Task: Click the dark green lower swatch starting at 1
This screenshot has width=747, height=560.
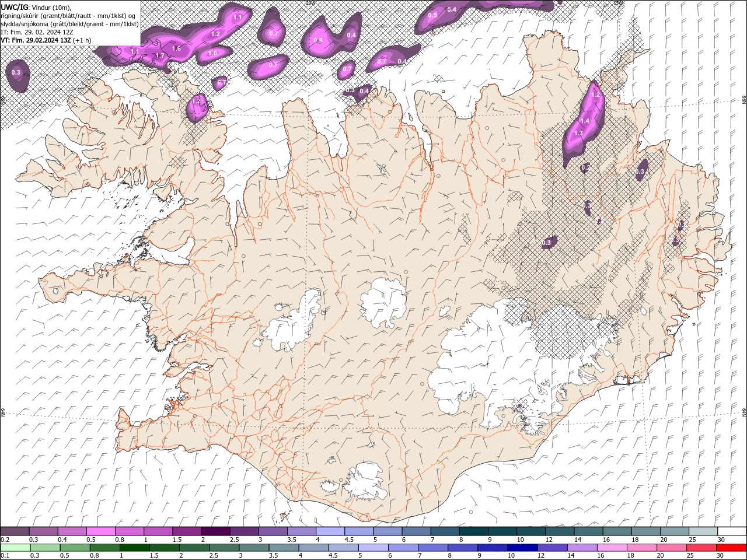Action: (134, 548)
